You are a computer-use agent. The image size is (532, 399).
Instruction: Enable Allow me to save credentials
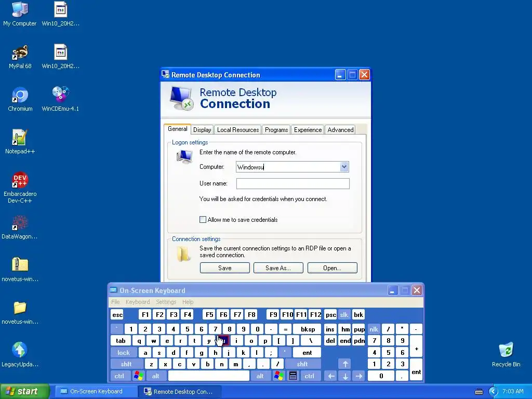[x=203, y=220]
